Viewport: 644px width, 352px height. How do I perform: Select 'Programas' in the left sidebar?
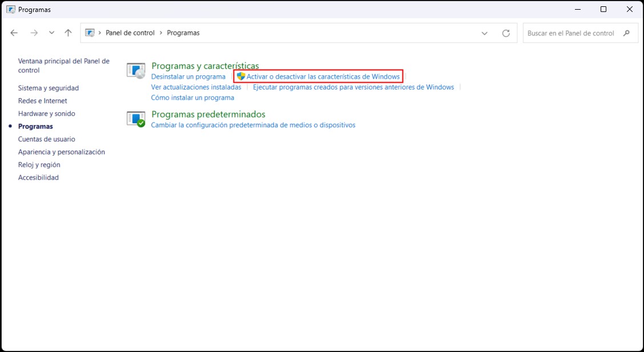coord(36,126)
